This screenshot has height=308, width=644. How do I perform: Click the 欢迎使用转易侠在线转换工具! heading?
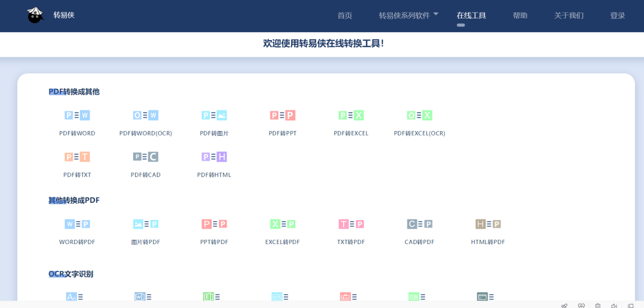coord(324,43)
